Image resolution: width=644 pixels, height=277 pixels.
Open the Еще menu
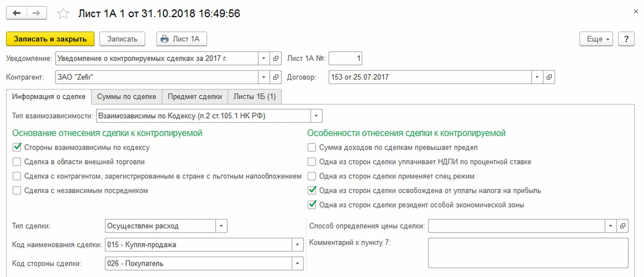pos(596,39)
